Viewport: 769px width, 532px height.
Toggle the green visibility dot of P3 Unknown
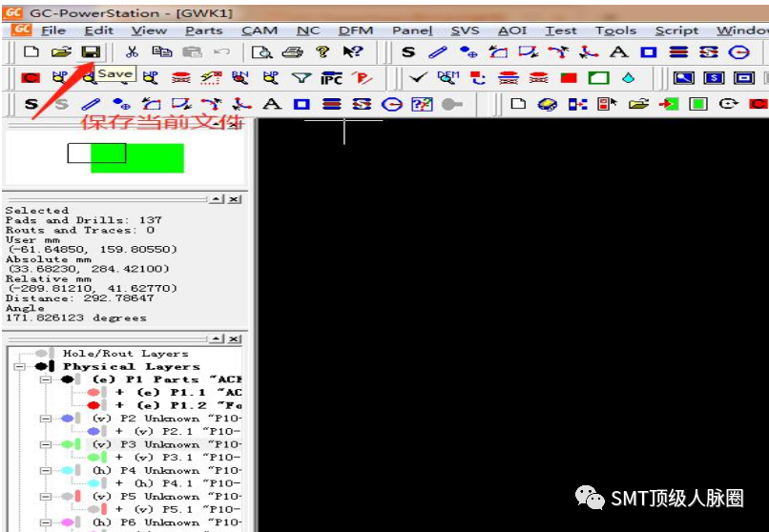[x=67, y=444]
